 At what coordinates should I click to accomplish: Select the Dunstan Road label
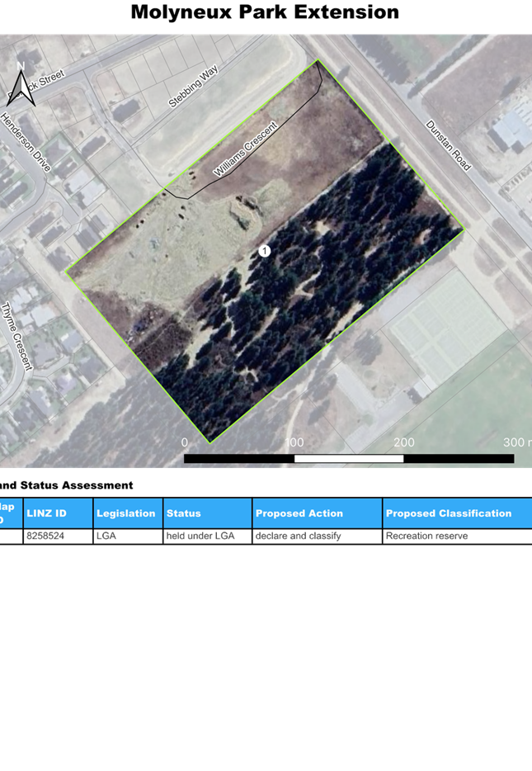pyautogui.click(x=448, y=146)
